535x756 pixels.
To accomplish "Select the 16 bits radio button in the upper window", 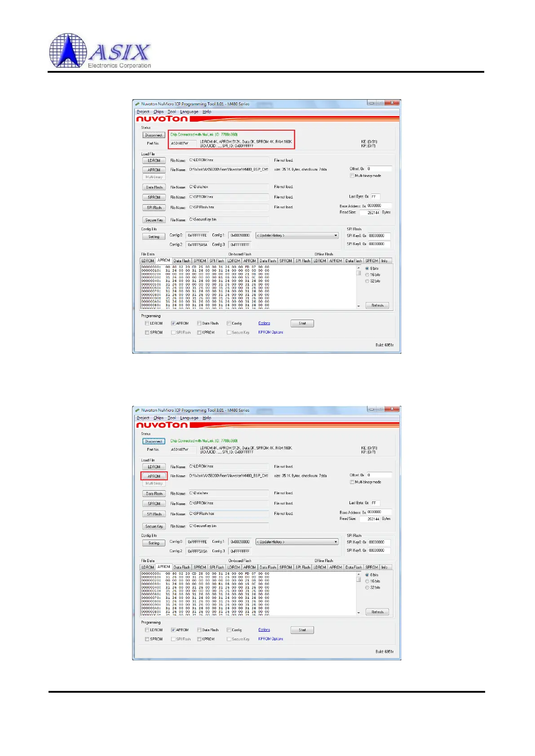I will point(367,275).
